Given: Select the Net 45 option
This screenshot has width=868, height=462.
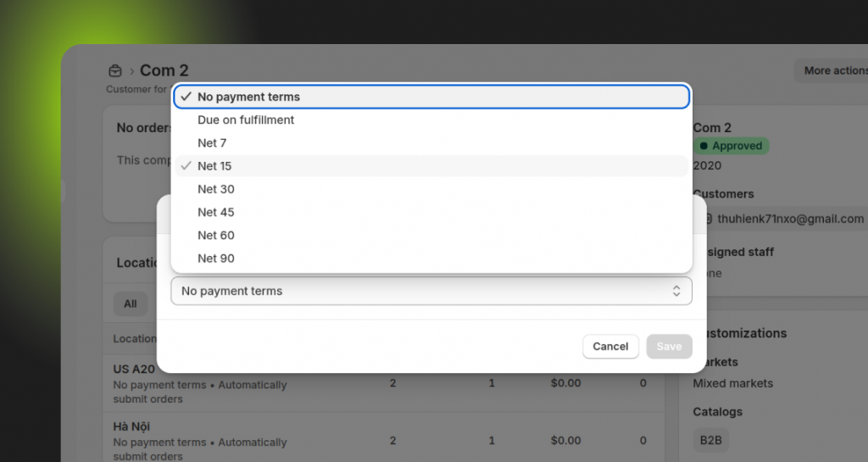Looking at the screenshot, I should click(431, 213).
